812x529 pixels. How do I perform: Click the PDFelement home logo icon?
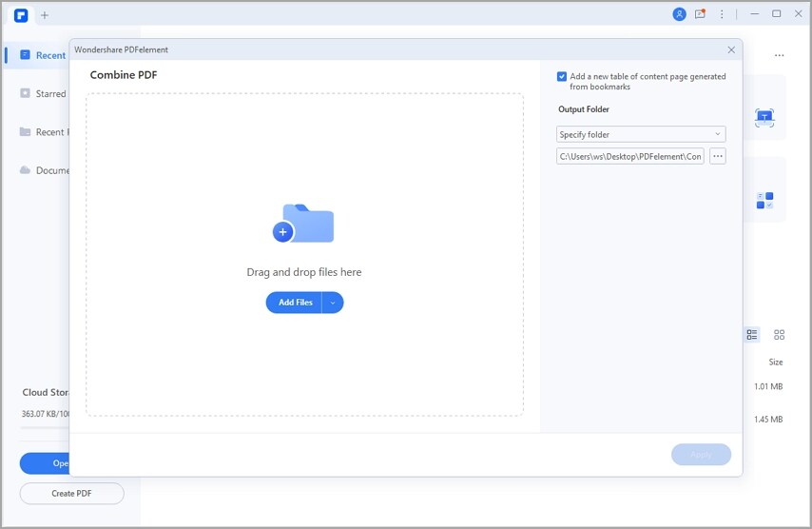pyautogui.click(x=21, y=15)
